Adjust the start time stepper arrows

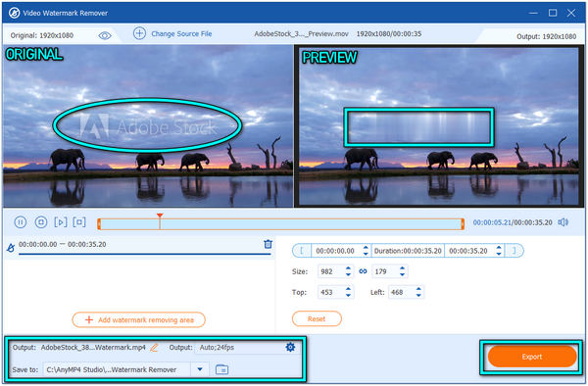tap(366, 251)
